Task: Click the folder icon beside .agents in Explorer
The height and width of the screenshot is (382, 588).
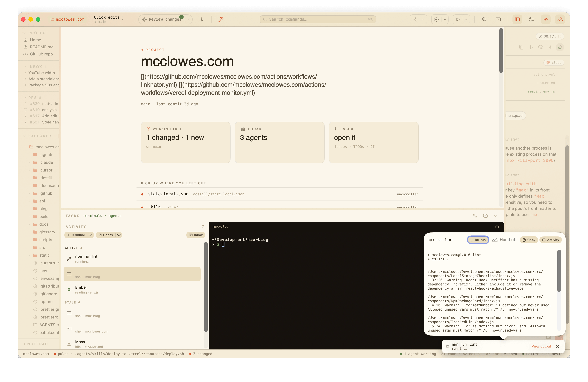Action: (35, 154)
